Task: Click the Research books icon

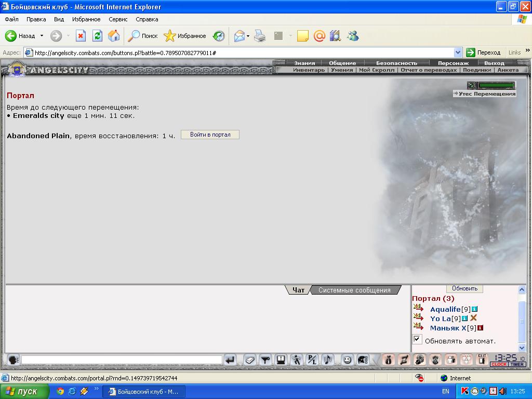Action: point(335,36)
